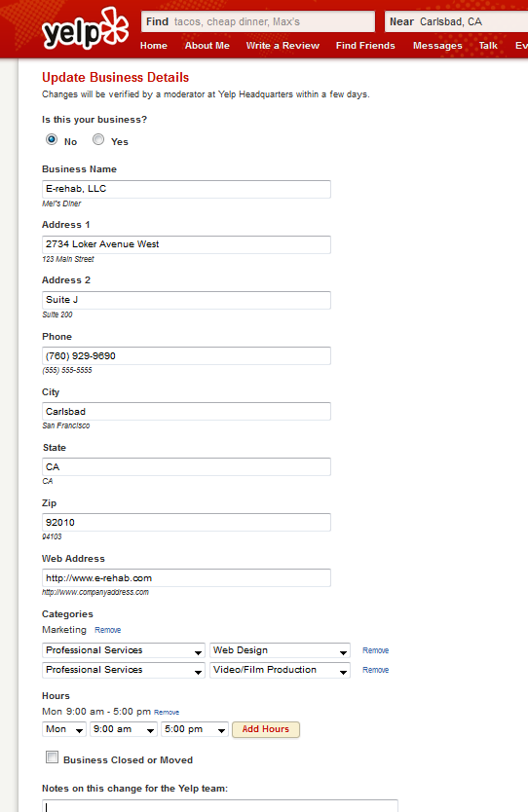Select the No radio button

tap(52, 139)
